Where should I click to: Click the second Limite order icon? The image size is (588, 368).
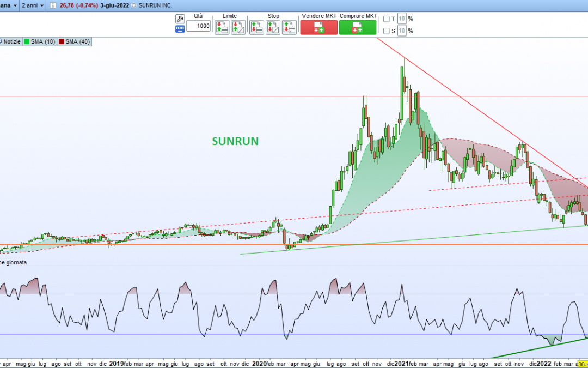pyautogui.click(x=238, y=27)
